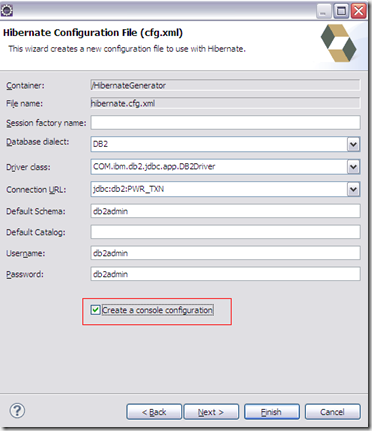The height and width of the screenshot is (431, 372).
Task: Open the Database dialect dropdown arrow
Action: point(353,144)
